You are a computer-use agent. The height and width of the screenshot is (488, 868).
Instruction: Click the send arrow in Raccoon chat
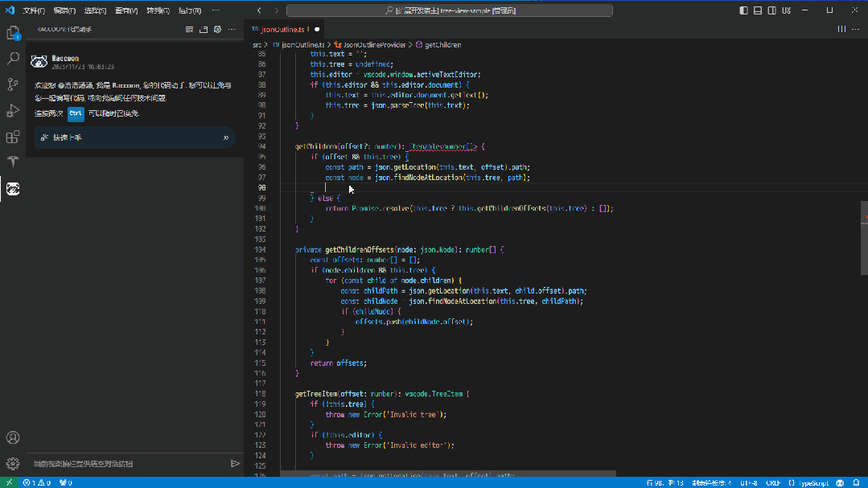[x=235, y=463]
